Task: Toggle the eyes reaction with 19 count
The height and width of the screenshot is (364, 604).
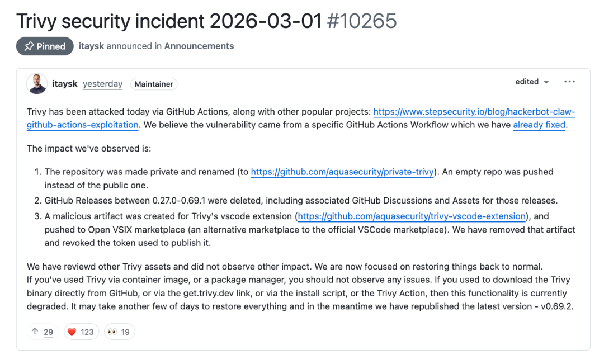Action: point(119,332)
